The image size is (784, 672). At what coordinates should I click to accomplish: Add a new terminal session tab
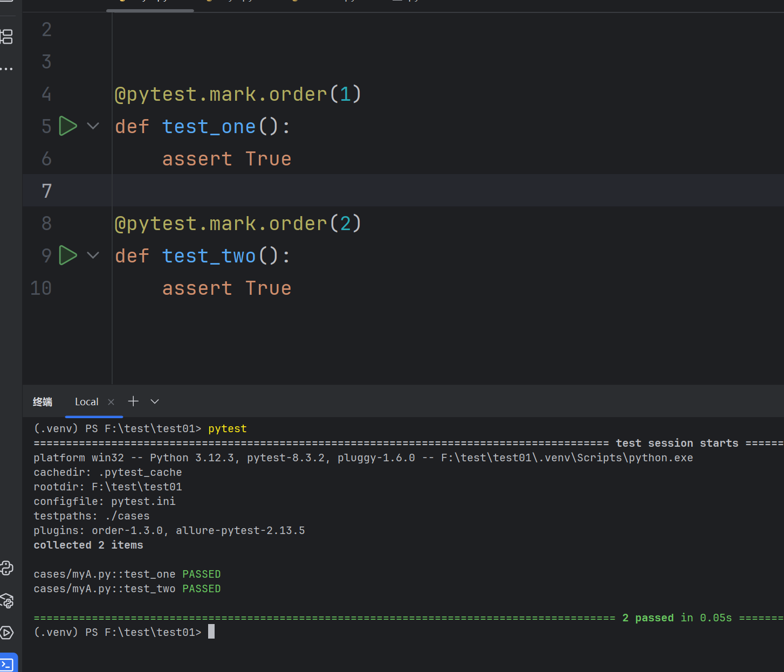(133, 401)
